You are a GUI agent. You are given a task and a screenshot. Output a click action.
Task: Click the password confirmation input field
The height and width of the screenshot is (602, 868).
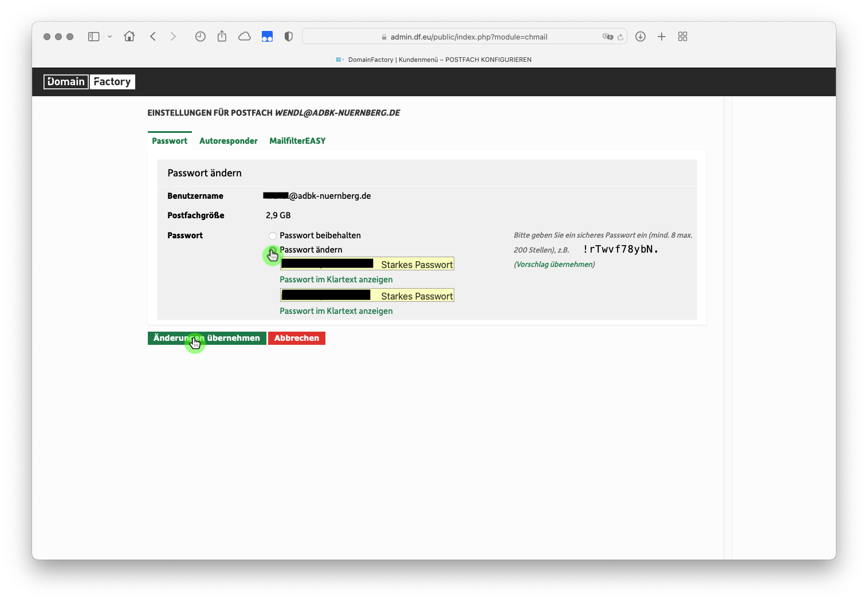367,296
